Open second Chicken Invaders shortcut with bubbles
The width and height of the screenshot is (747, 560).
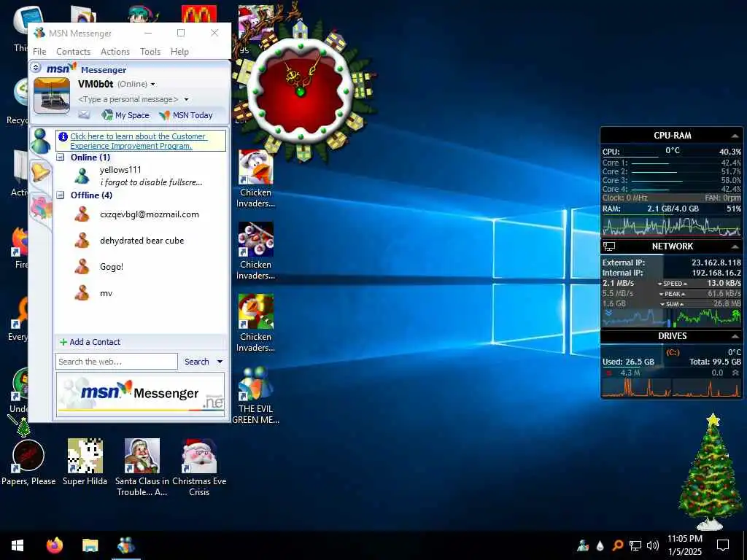[x=256, y=251]
